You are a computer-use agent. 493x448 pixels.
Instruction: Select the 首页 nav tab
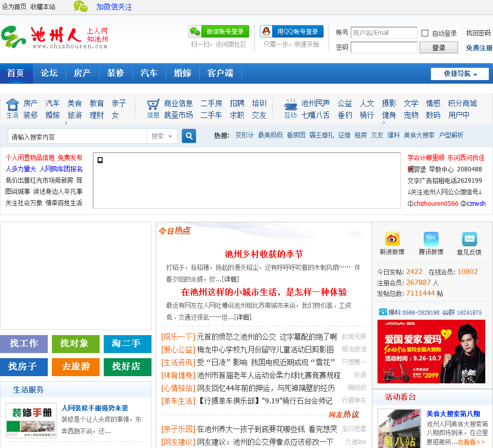[16, 73]
